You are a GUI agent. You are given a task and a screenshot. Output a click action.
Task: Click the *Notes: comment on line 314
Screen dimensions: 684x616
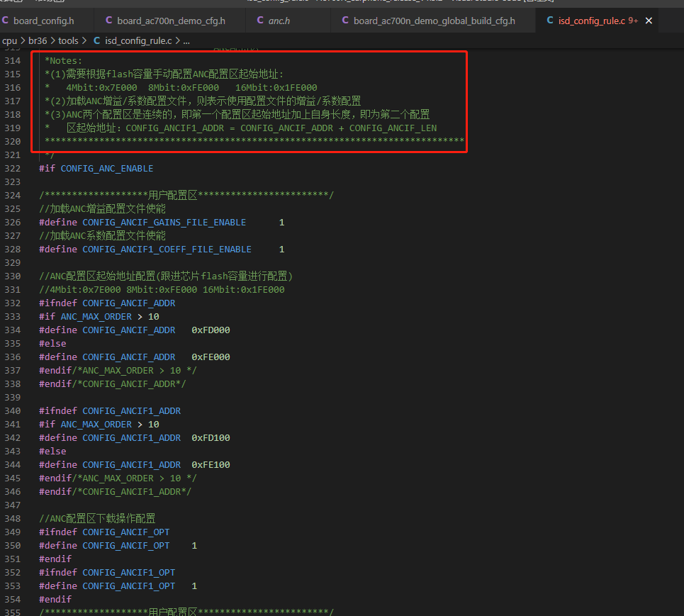63,61
